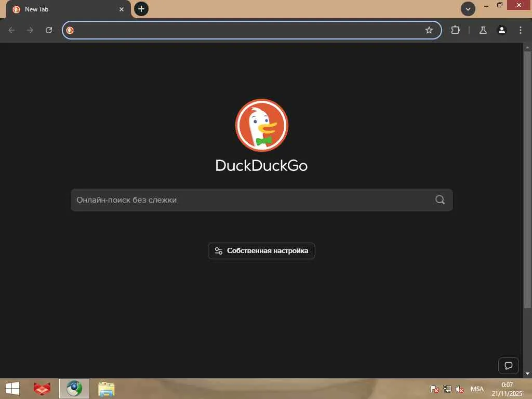Viewport: 532px width, 399px height.
Task: Restore down the browser window
Action: pyautogui.click(x=499, y=5)
